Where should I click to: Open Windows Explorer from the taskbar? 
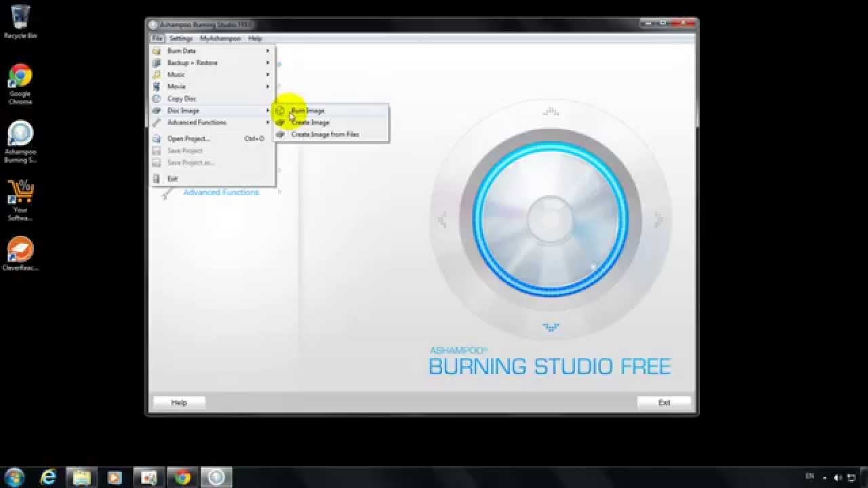click(x=81, y=477)
